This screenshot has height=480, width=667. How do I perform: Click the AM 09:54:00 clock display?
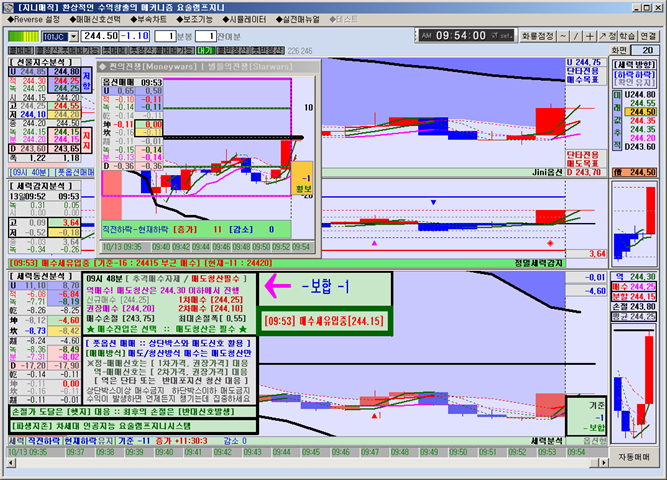coord(466,36)
